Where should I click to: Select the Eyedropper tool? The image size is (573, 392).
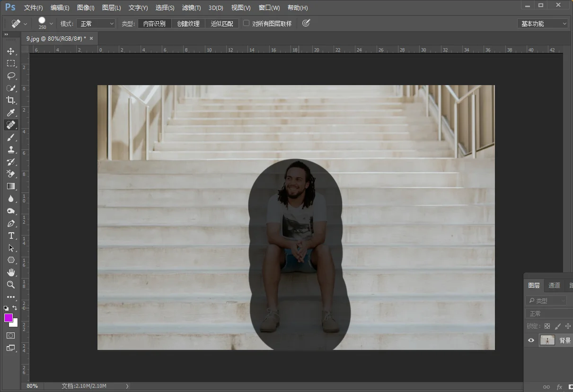coord(11,113)
